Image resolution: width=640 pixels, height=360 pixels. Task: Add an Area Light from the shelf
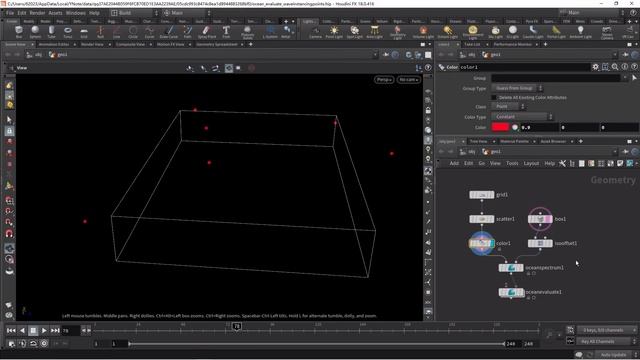coord(374,31)
